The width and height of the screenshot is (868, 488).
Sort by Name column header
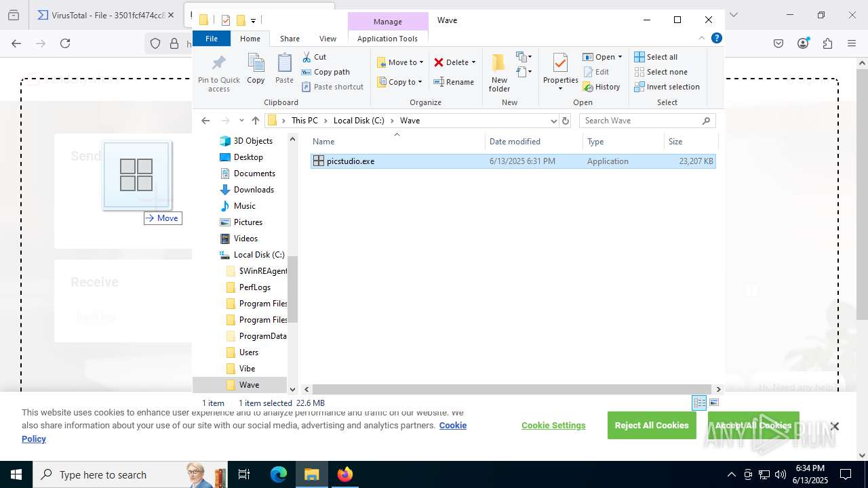(397, 141)
